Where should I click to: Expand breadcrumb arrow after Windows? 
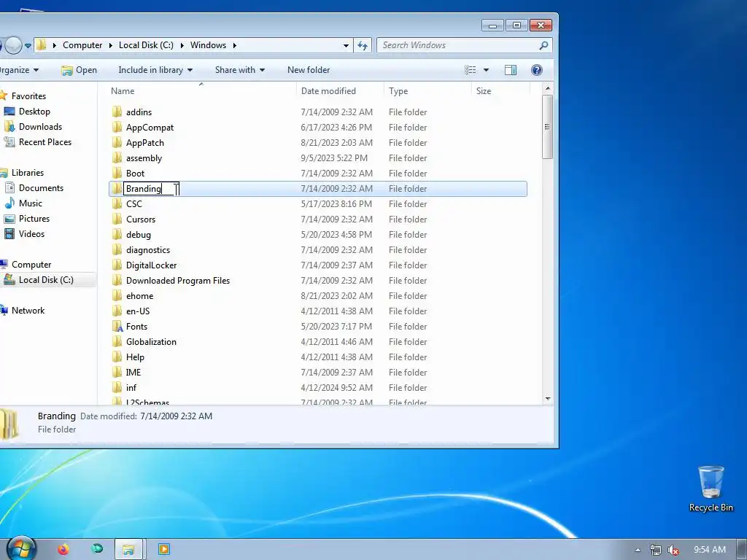[234, 45]
